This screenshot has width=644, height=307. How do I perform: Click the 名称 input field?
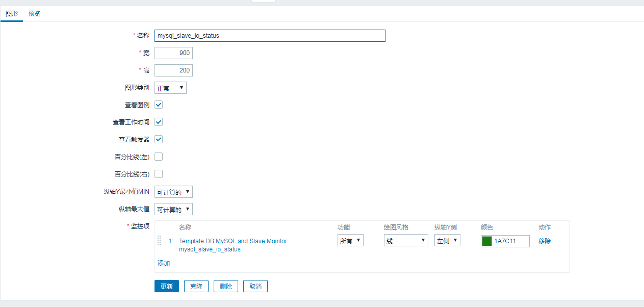[270, 36]
